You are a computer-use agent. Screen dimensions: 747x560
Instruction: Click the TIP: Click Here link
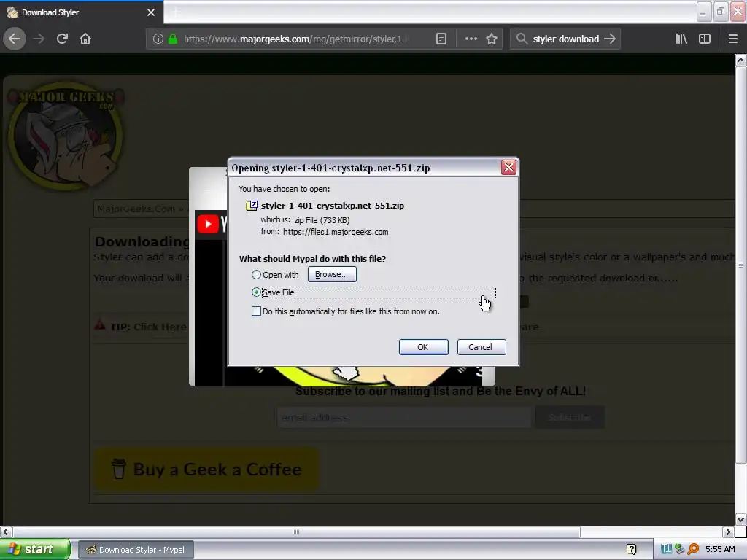click(x=149, y=327)
